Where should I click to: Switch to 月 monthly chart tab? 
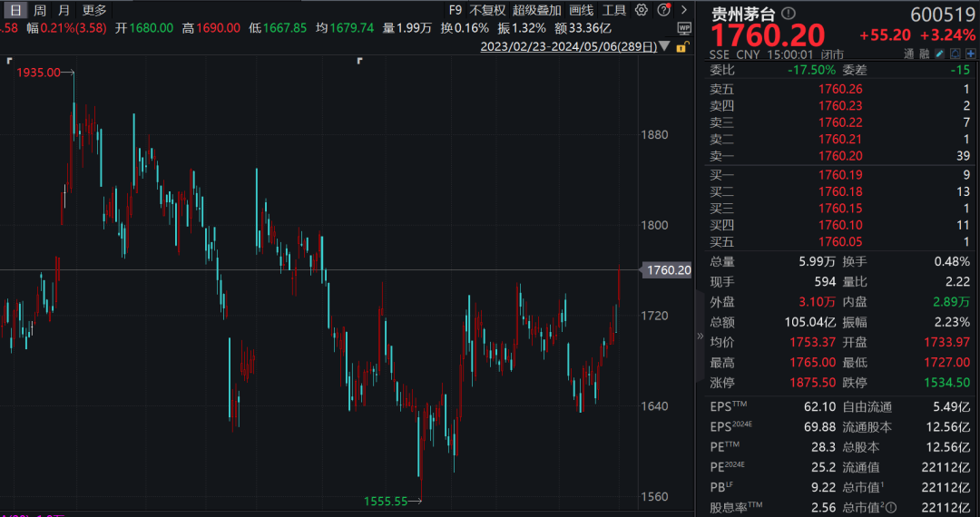(x=64, y=10)
